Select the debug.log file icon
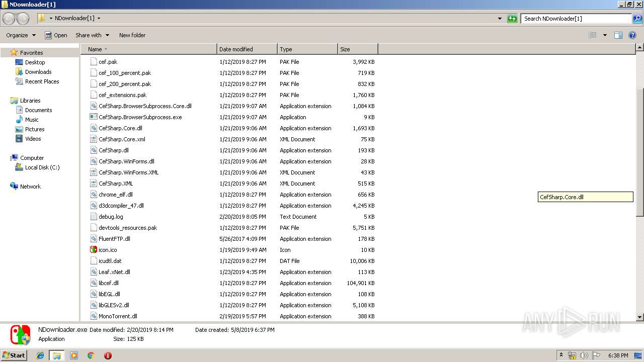Image resolution: width=644 pixels, height=362 pixels. [94, 217]
